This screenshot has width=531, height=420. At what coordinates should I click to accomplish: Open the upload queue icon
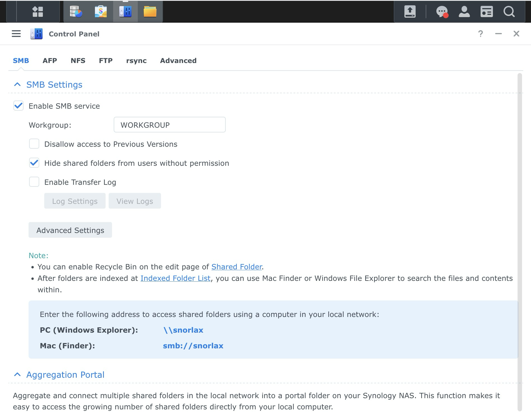(x=410, y=12)
